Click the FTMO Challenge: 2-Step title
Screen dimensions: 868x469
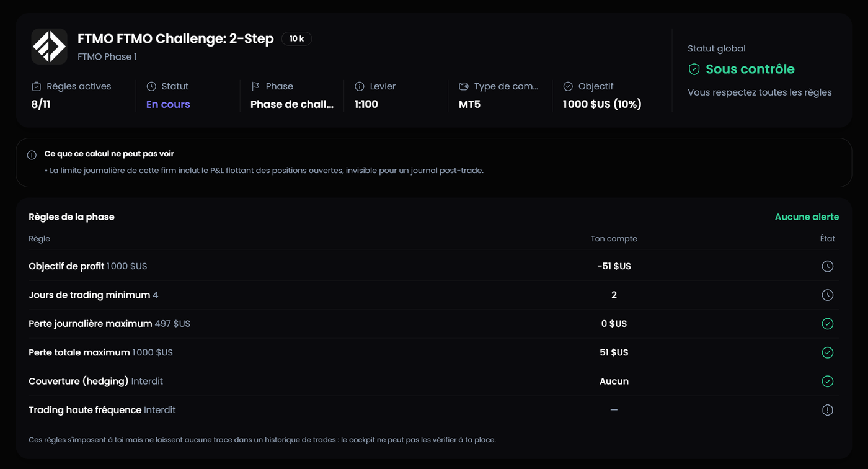coord(175,38)
